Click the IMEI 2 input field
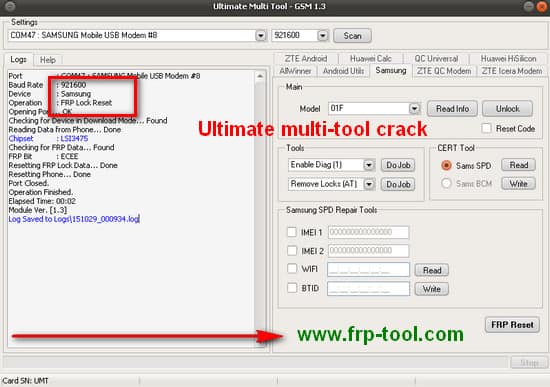Image resolution: width=550 pixels, height=387 pixels. pyautogui.click(x=368, y=251)
